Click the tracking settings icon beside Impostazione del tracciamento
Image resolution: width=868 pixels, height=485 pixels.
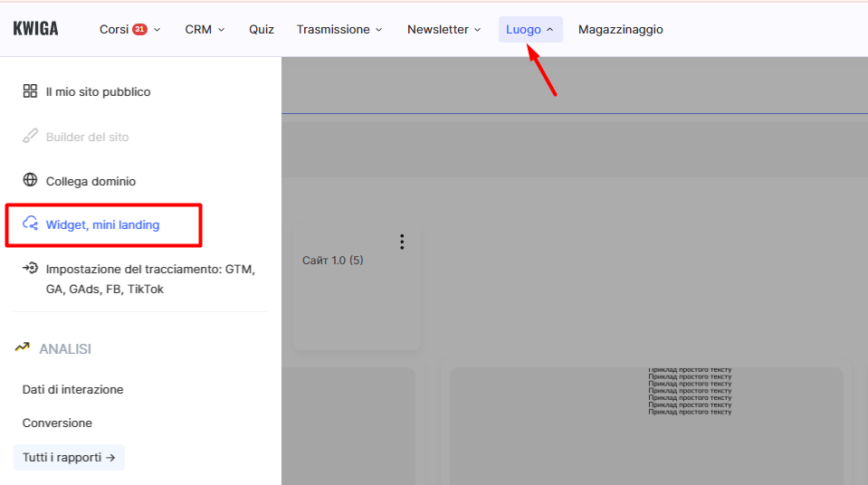tap(30, 268)
